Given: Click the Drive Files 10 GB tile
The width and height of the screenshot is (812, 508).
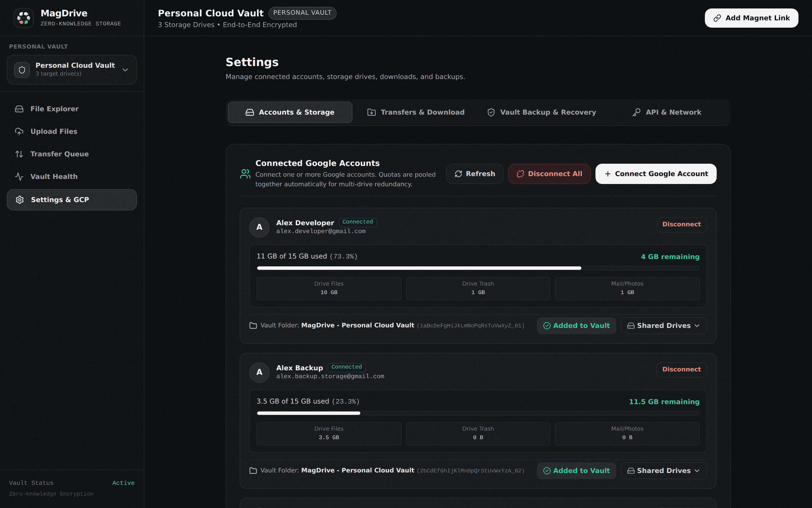Looking at the screenshot, I should [329, 289].
